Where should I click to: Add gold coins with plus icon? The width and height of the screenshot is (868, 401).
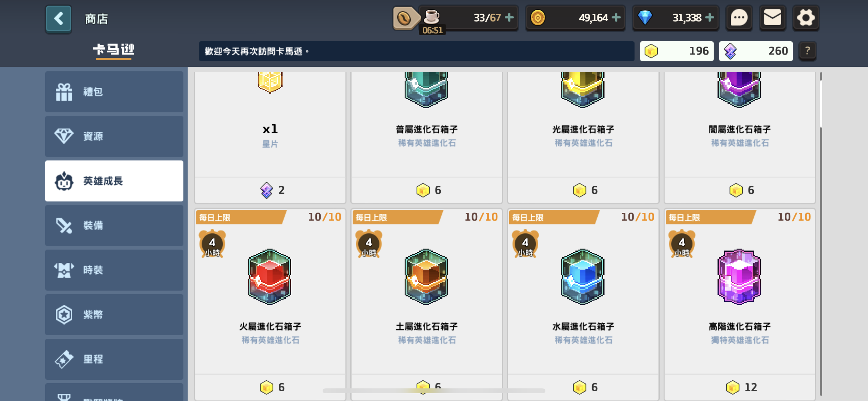616,17
